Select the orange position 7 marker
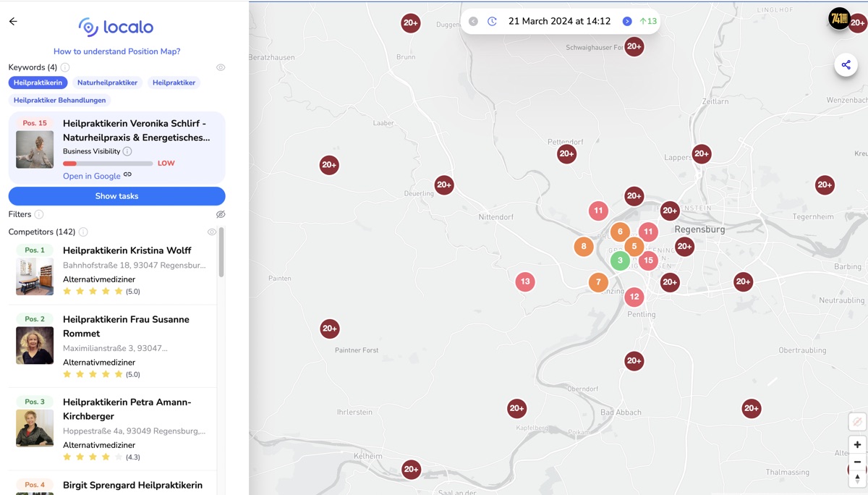Viewport: 868px width, 495px height. coord(598,282)
